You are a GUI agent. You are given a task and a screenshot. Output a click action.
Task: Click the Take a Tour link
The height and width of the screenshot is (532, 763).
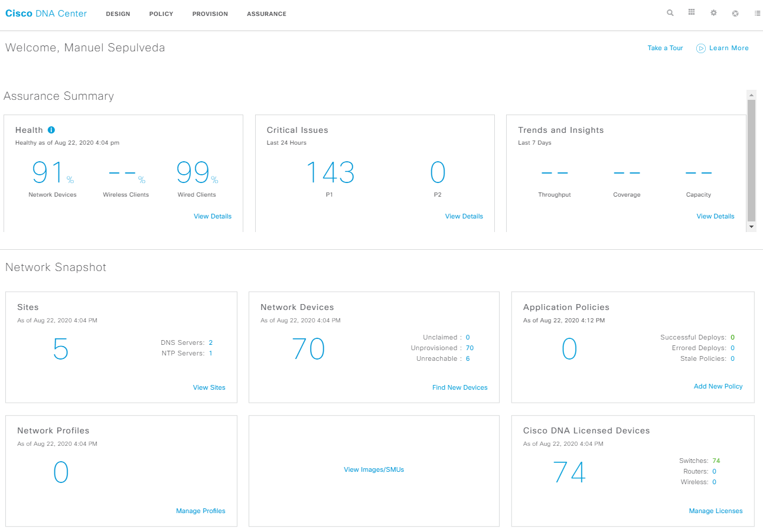(x=665, y=48)
